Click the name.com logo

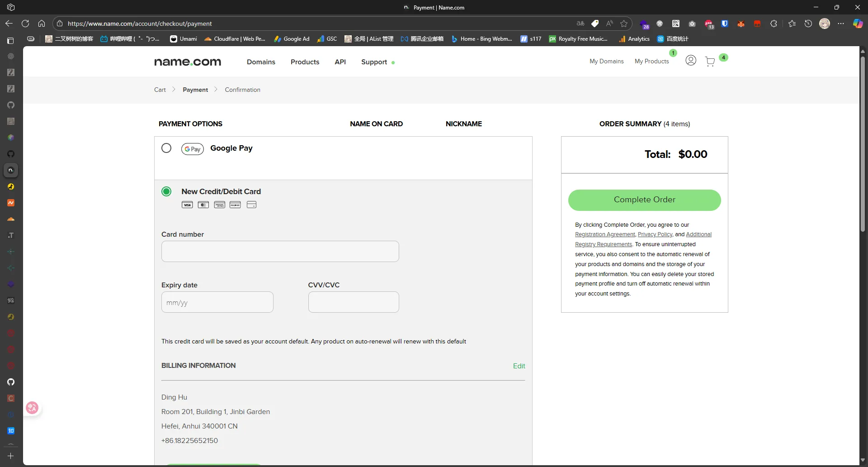(188, 62)
